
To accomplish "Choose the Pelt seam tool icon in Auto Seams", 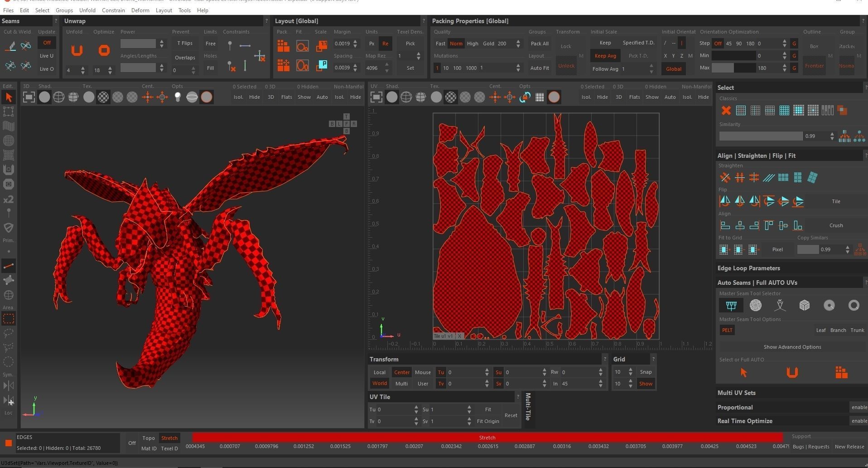I will [x=731, y=306].
